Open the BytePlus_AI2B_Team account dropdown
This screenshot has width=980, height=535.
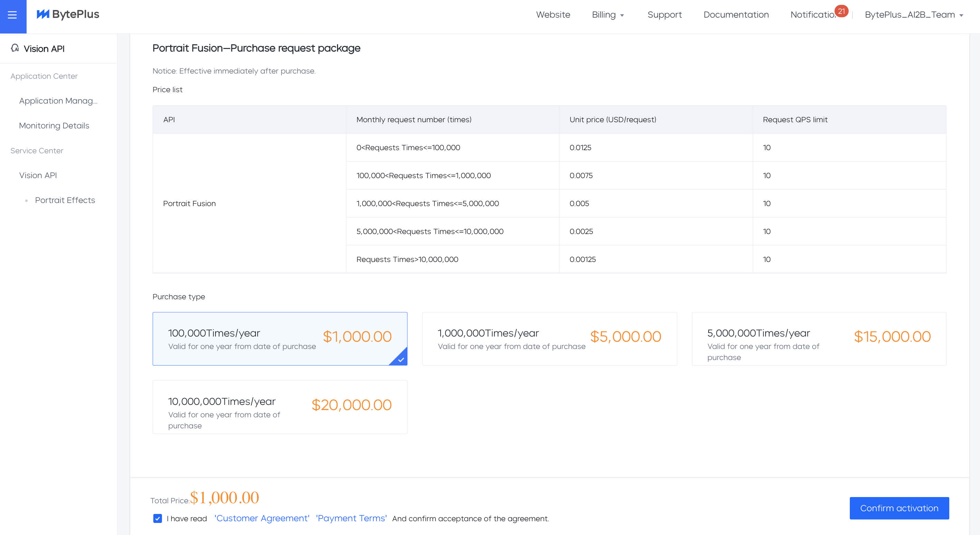tap(913, 15)
